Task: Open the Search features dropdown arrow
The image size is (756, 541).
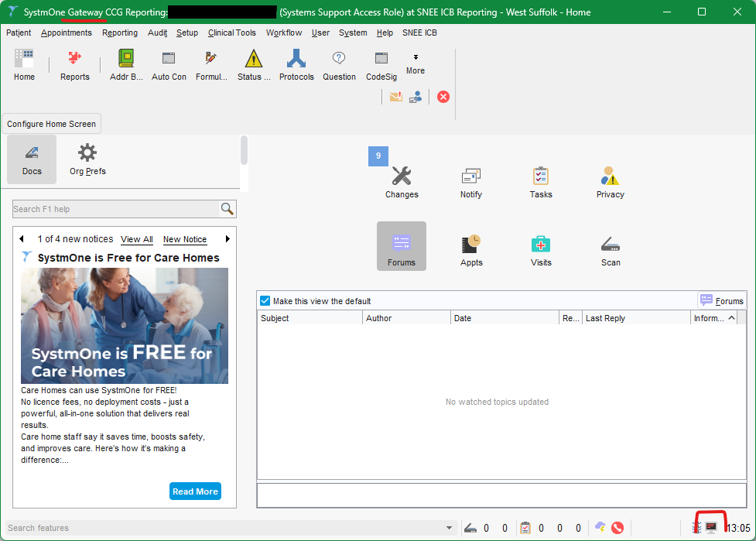Action: pyautogui.click(x=449, y=528)
